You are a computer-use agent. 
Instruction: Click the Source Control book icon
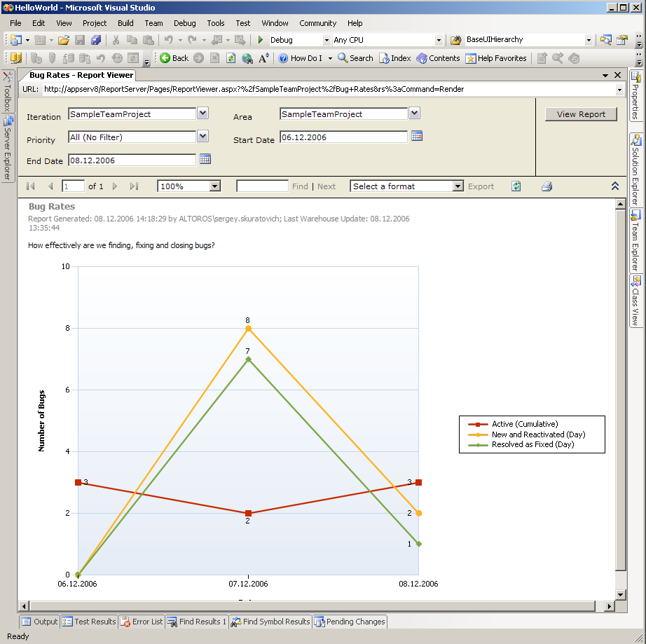tap(16, 58)
